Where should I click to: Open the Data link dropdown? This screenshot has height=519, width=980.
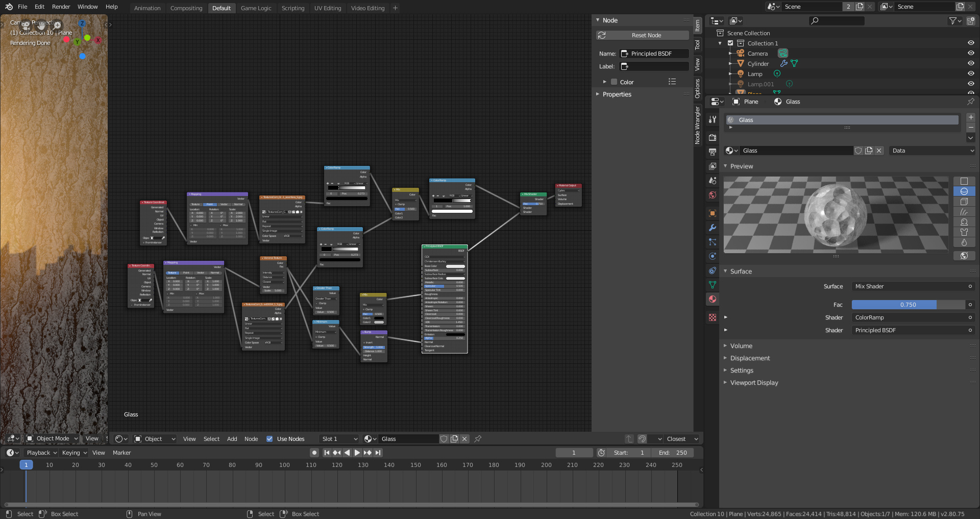[x=932, y=151]
